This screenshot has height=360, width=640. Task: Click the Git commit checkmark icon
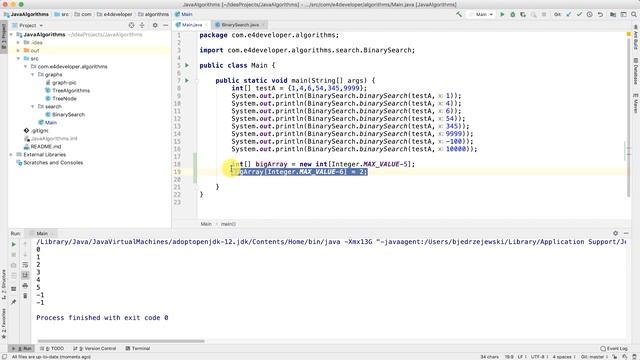point(579,14)
